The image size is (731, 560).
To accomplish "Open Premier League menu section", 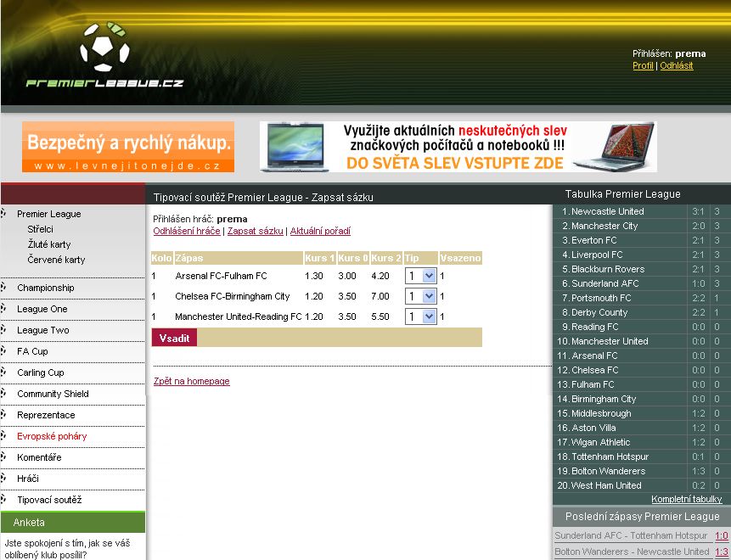I will [x=49, y=214].
